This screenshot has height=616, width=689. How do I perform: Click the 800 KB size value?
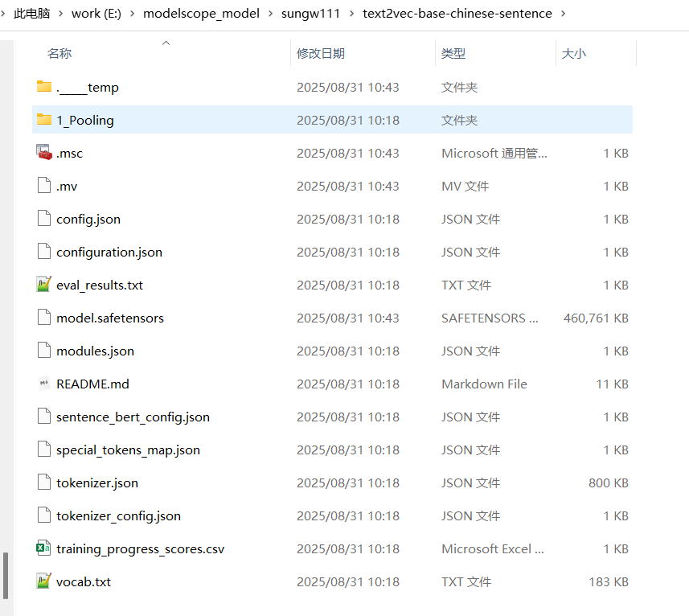(x=609, y=483)
